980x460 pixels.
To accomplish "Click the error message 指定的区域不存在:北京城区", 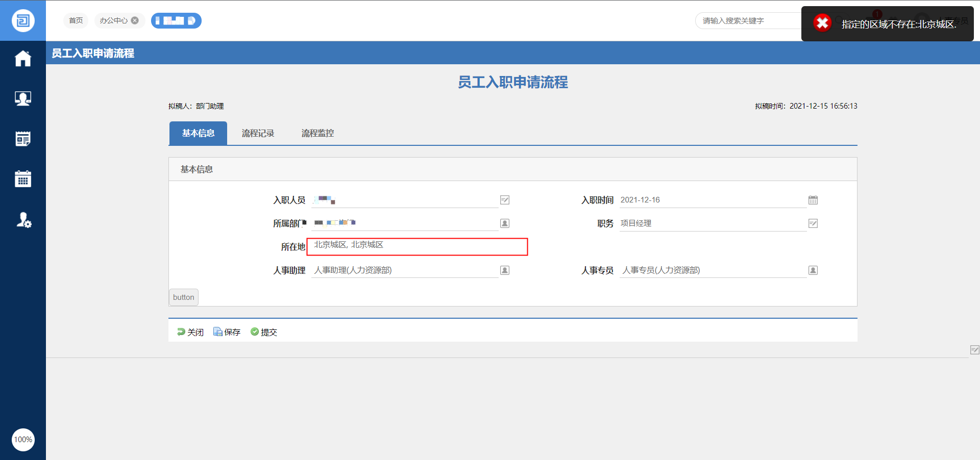I will (x=899, y=24).
